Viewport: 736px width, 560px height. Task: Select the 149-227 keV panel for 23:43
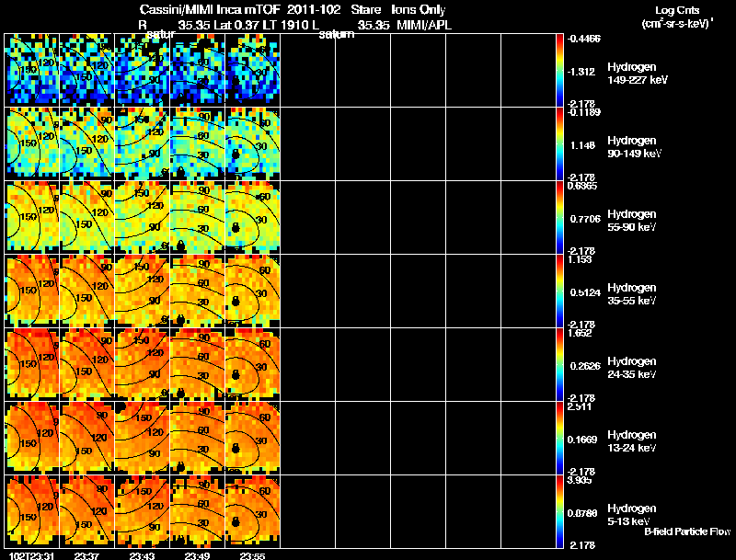143,70
